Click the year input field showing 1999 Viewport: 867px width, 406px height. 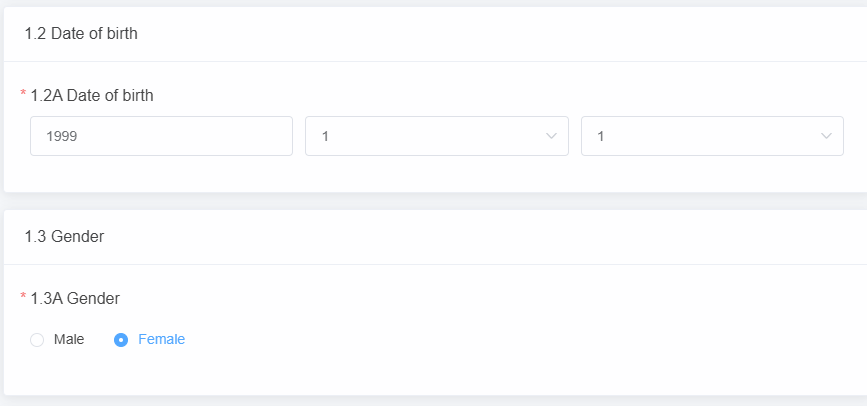coord(161,136)
